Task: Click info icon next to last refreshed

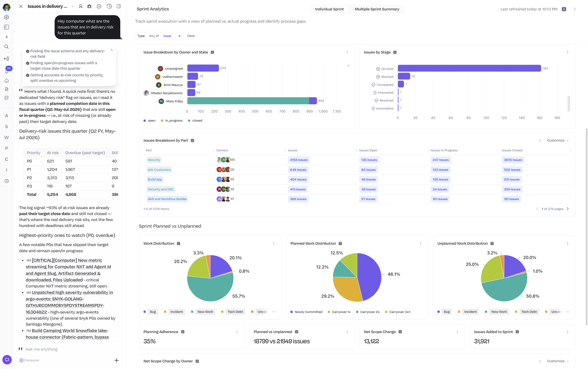Action: point(564,9)
